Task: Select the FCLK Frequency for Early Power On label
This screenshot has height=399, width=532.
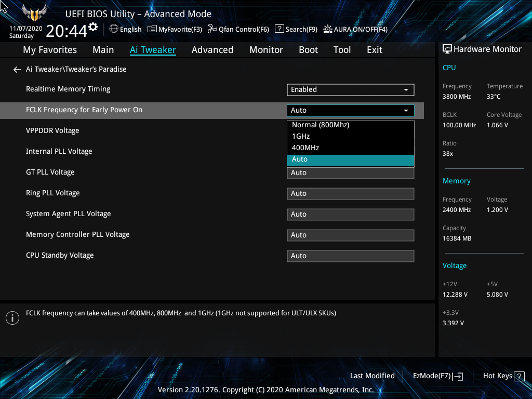Action: tap(84, 110)
